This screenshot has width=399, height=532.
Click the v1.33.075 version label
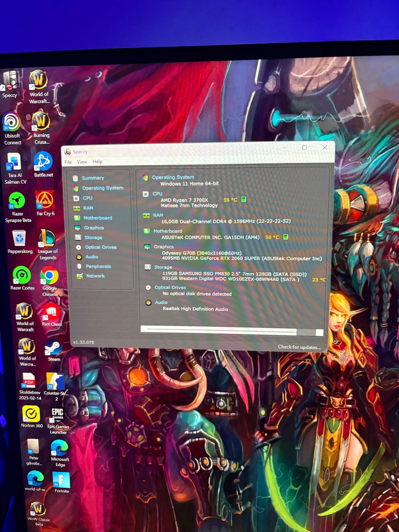tap(84, 342)
